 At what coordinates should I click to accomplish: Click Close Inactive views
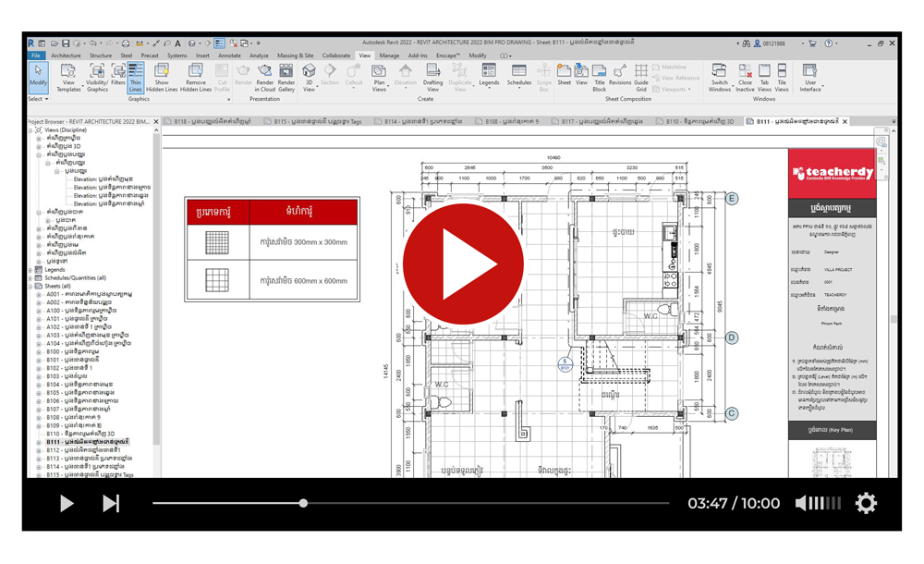pyautogui.click(x=745, y=78)
